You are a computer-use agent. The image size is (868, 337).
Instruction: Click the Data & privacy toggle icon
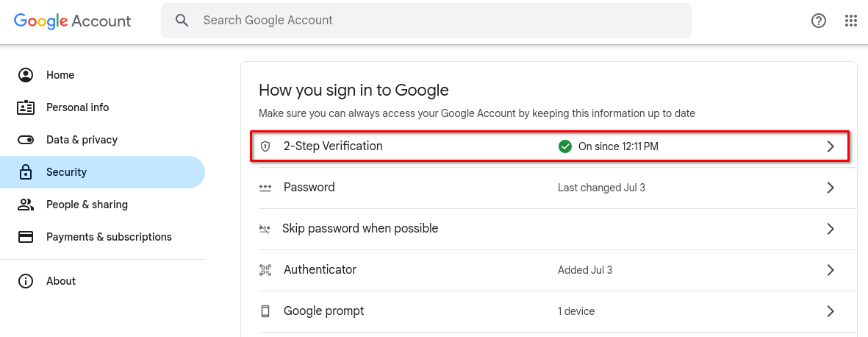(26, 140)
